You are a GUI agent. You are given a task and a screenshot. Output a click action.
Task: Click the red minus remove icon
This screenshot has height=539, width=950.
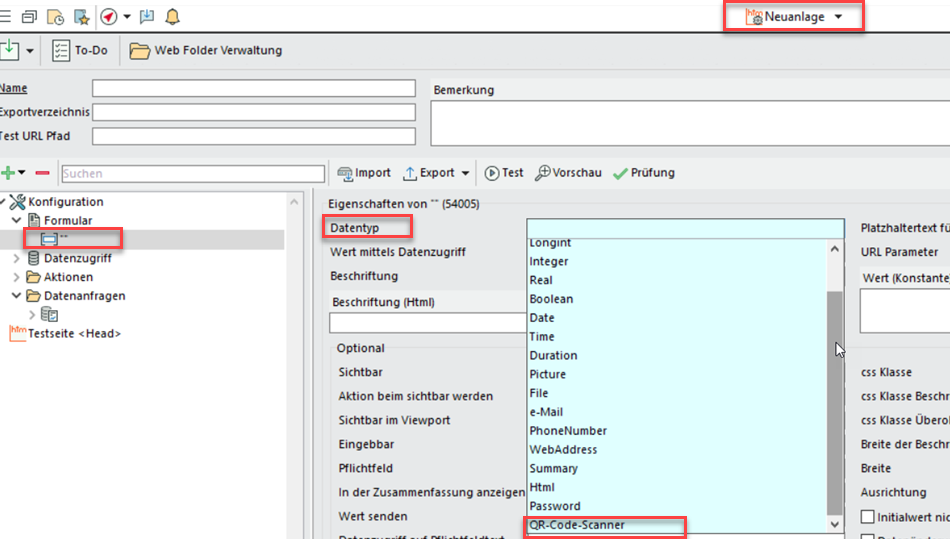click(42, 173)
